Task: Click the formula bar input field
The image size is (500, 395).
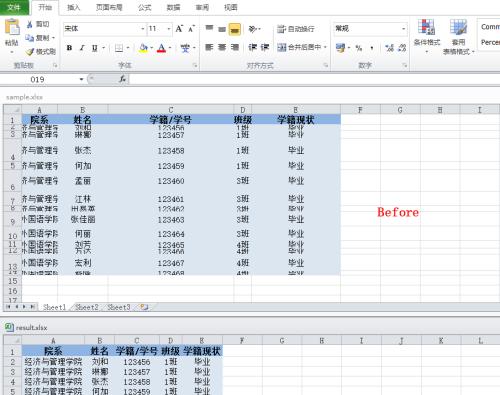Action: 314,79
